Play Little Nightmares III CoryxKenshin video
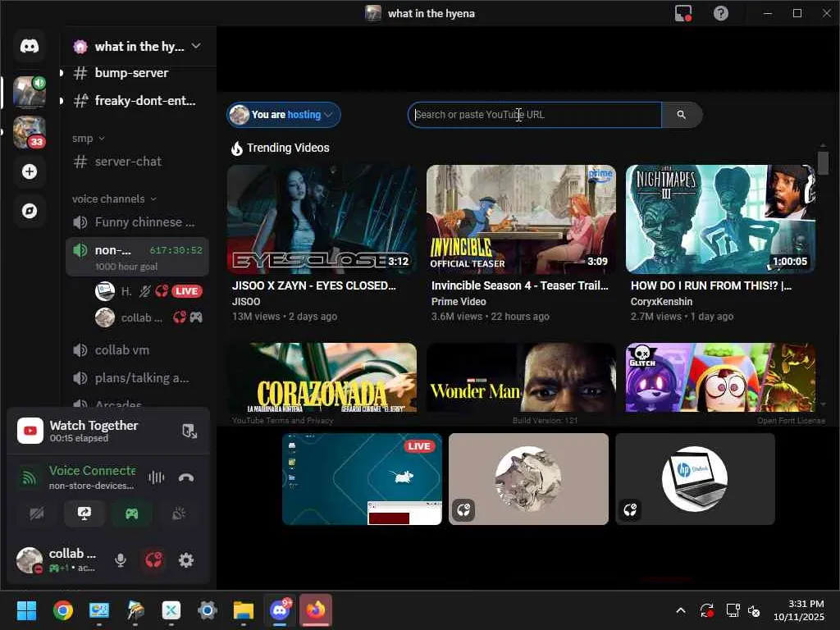840x630 pixels. click(720, 219)
